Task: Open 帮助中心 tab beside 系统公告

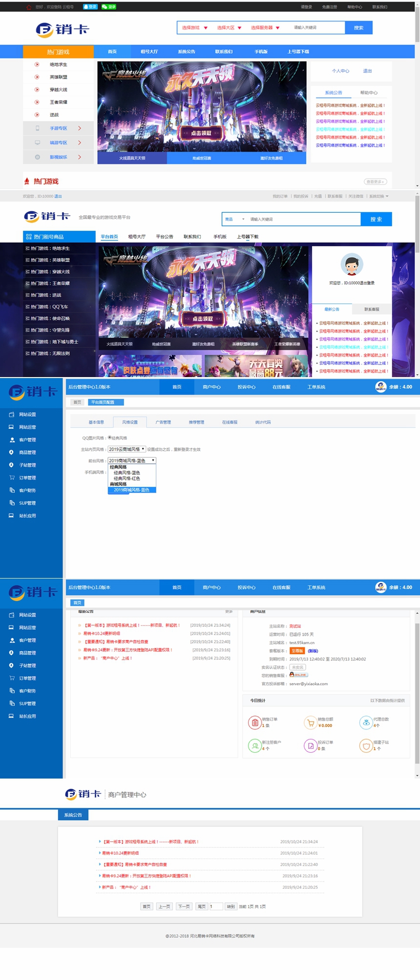Action: pos(369,93)
